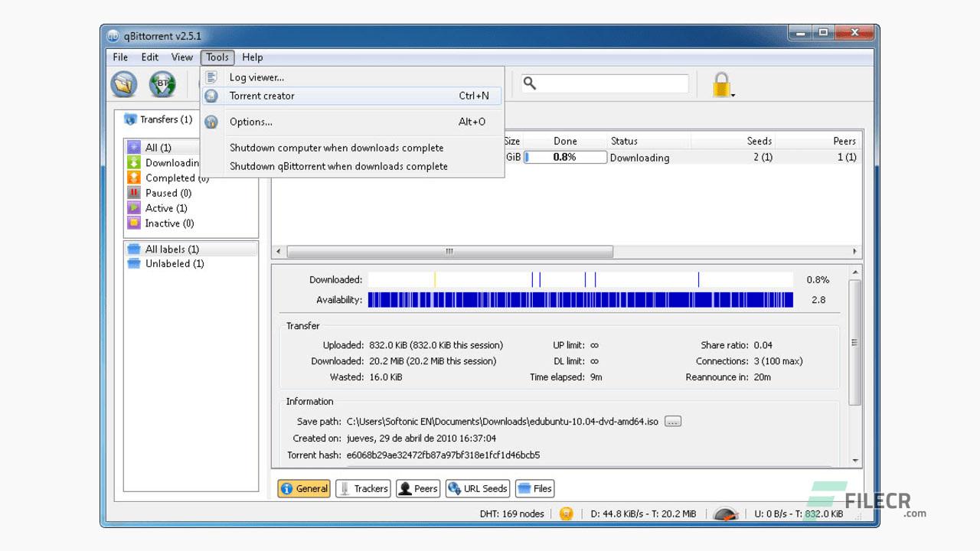The image size is (980, 551).
Task: Click the speedometer alternative speed icon
Action: pyautogui.click(x=726, y=514)
